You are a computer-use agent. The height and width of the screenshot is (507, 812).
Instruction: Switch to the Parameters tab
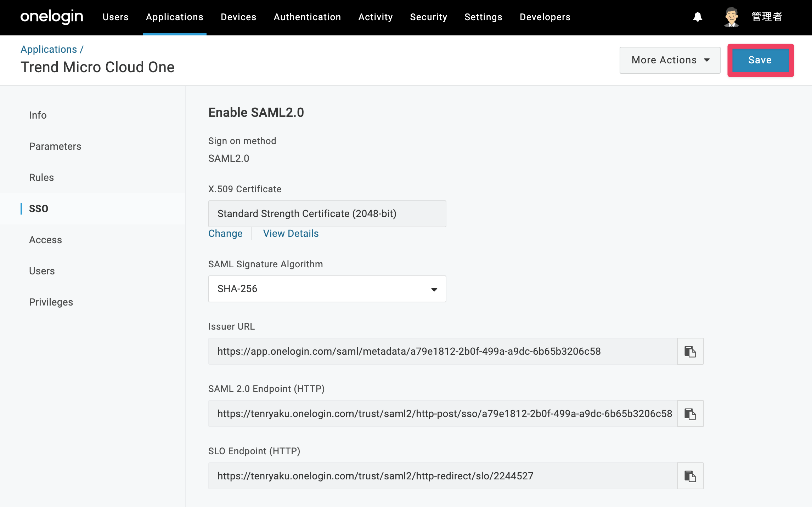point(55,146)
